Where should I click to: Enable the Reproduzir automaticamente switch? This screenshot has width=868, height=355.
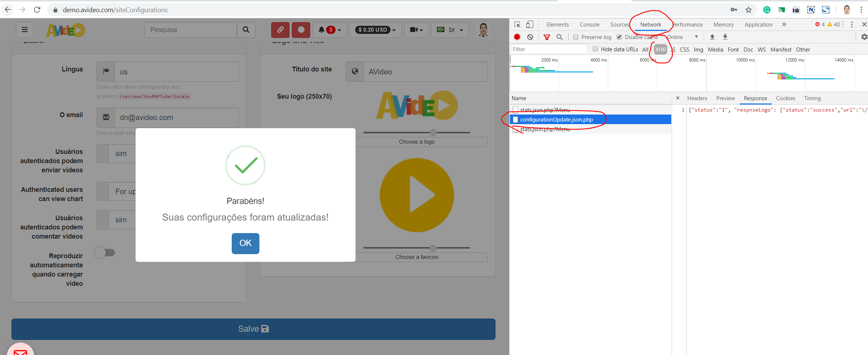[x=105, y=252]
